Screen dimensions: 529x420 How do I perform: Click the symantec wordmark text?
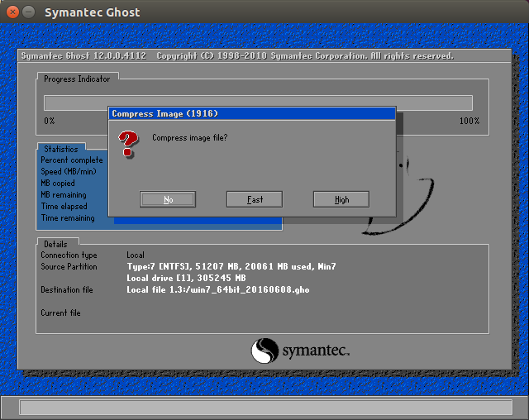[x=316, y=351]
